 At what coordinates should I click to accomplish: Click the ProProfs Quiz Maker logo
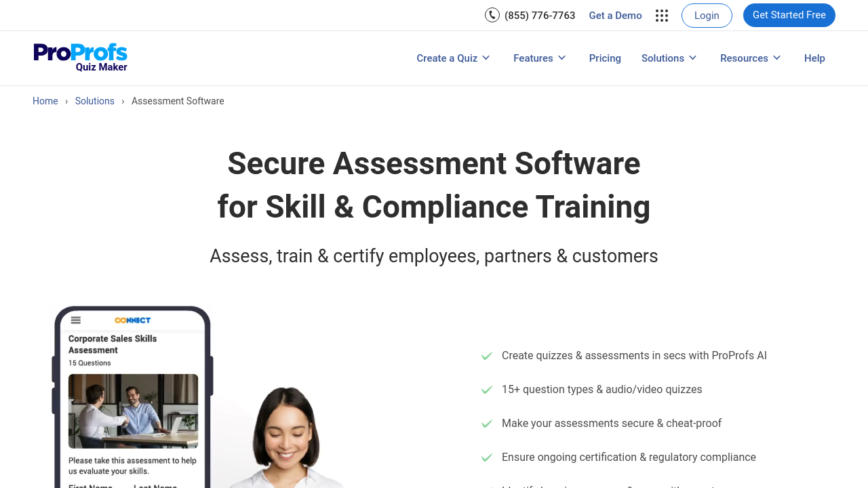point(81,58)
